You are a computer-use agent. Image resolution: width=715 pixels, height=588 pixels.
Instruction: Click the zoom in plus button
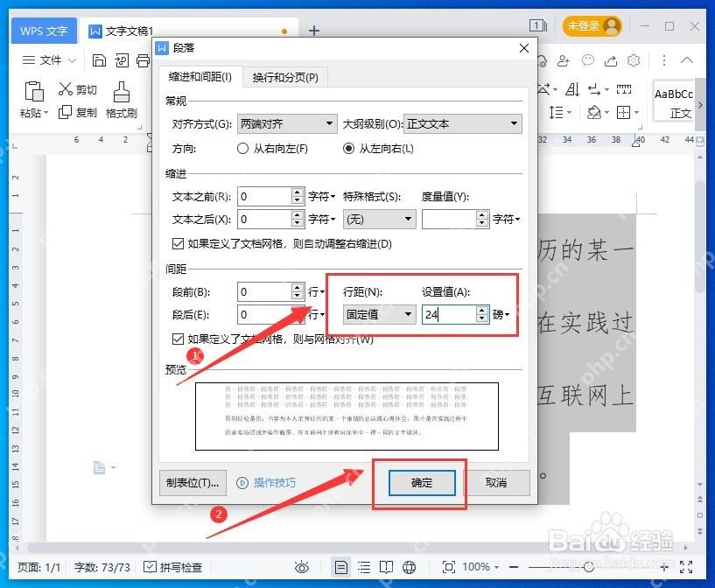[x=664, y=567]
